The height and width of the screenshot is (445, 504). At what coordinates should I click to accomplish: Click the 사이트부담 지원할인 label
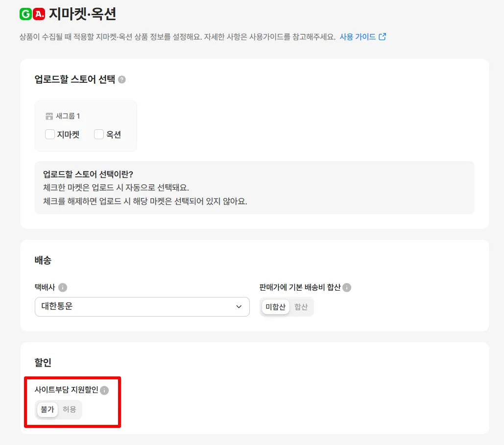point(66,390)
